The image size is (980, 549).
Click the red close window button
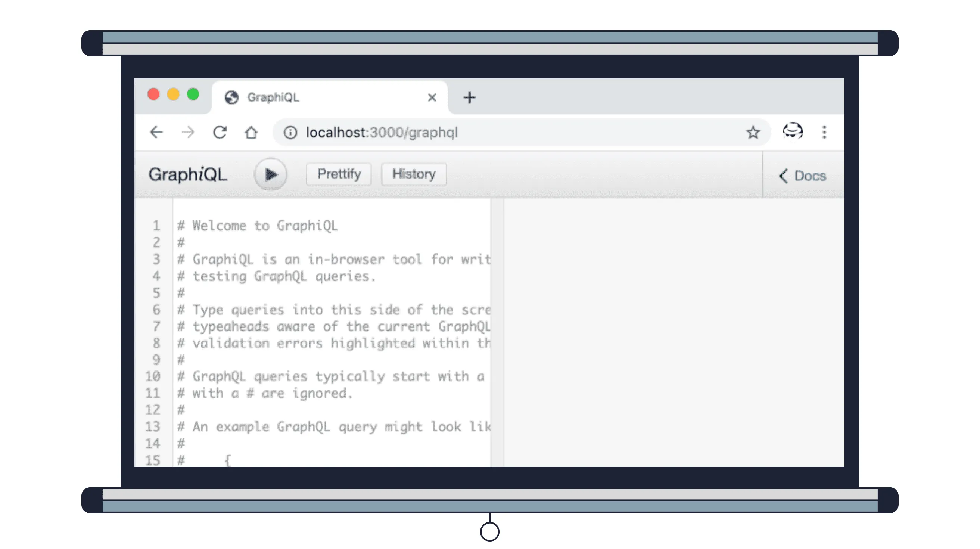pyautogui.click(x=154, y=94)
